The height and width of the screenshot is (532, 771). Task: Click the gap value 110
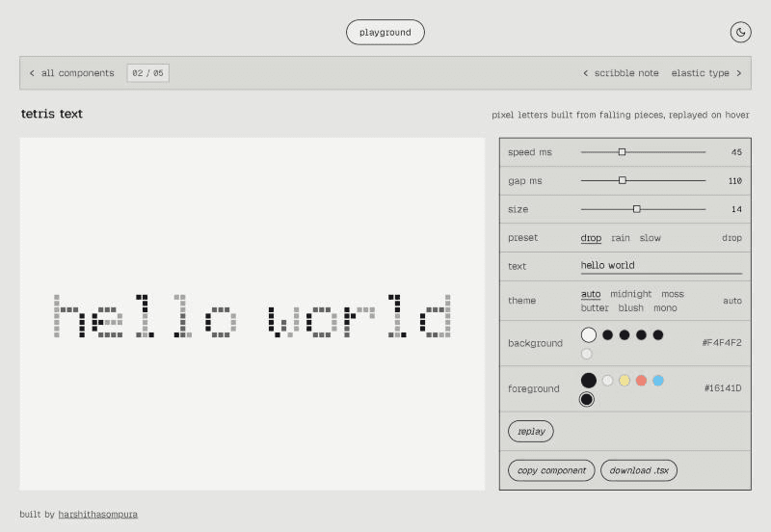[x=735, y=181]
